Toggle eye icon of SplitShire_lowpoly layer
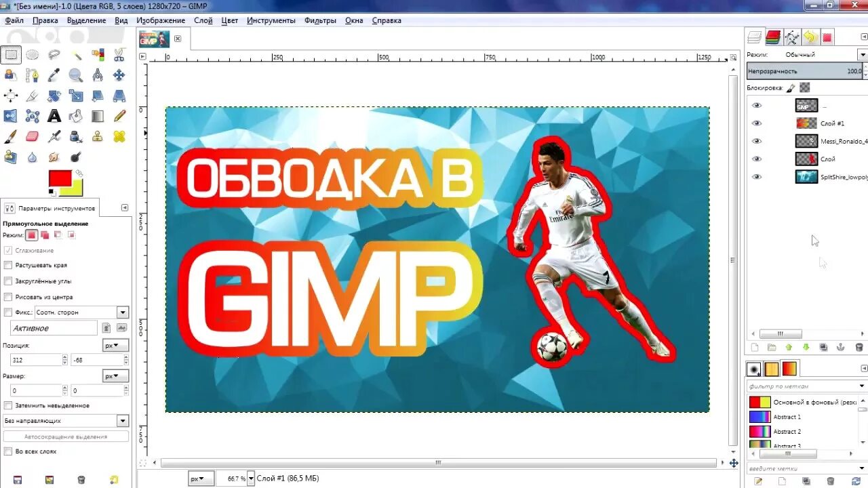This screenshot has width=868, height=488. click(757, 177)
